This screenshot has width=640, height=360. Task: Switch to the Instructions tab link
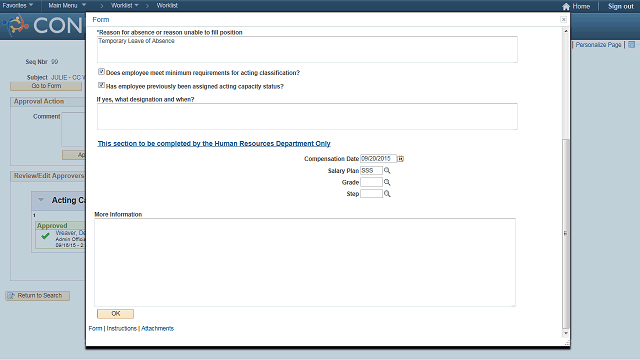coord(122,329)
